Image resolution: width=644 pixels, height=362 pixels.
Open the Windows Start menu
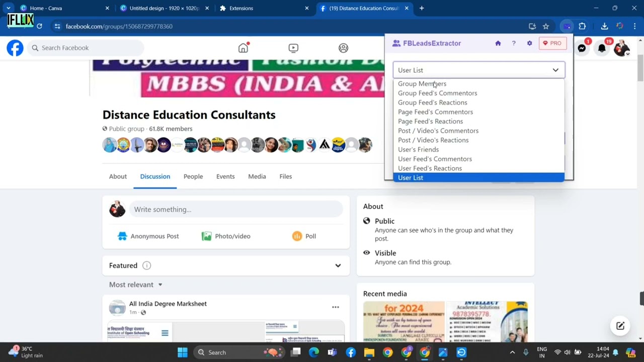click(x=182, y=352)
